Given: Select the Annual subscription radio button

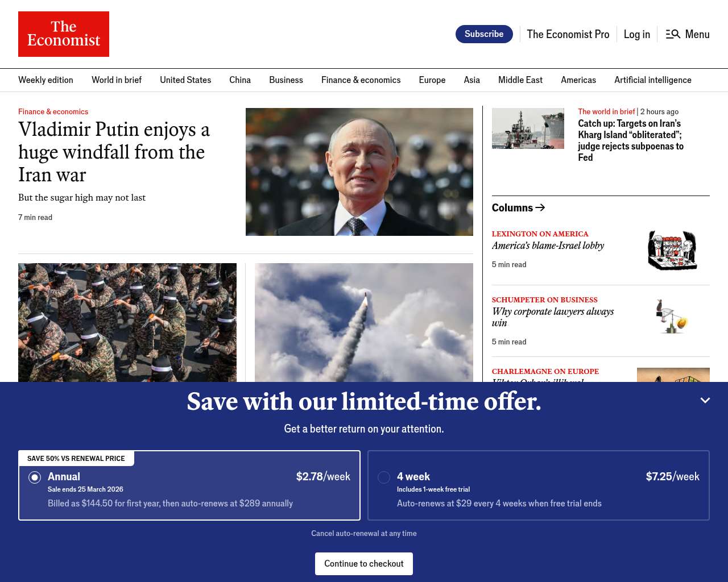Looking at the screenshot, I should pyautogui.click(x=35, y=477).
